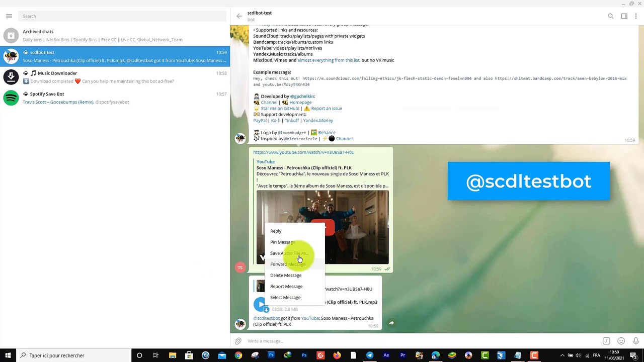Open the Windows Start menu
Screen dimensions: 644x362
pyautogui.click(x=8, y=355)
